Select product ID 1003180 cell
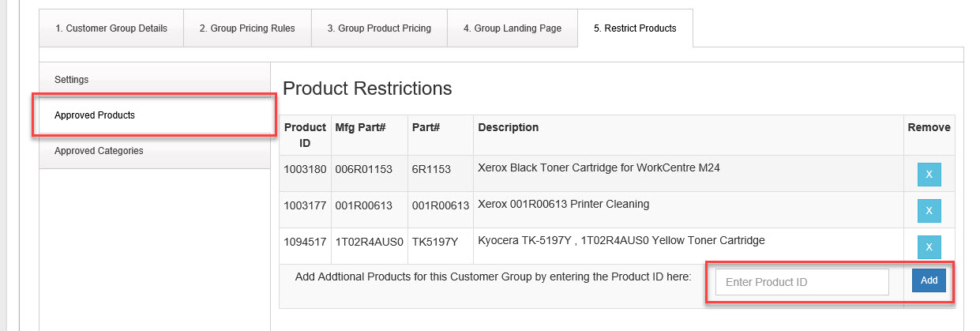The image size is (980, 331). (305, 168)
